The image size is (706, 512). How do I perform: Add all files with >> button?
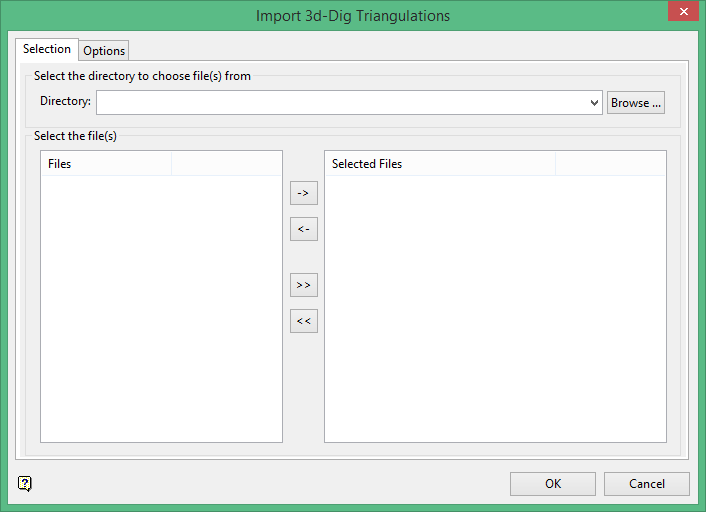pyautogui.click(x=303, y=285)
